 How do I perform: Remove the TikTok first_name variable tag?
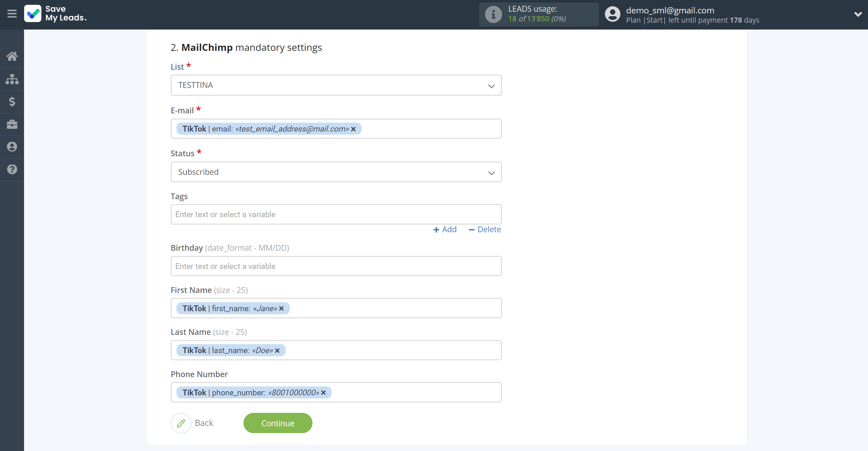282,308
